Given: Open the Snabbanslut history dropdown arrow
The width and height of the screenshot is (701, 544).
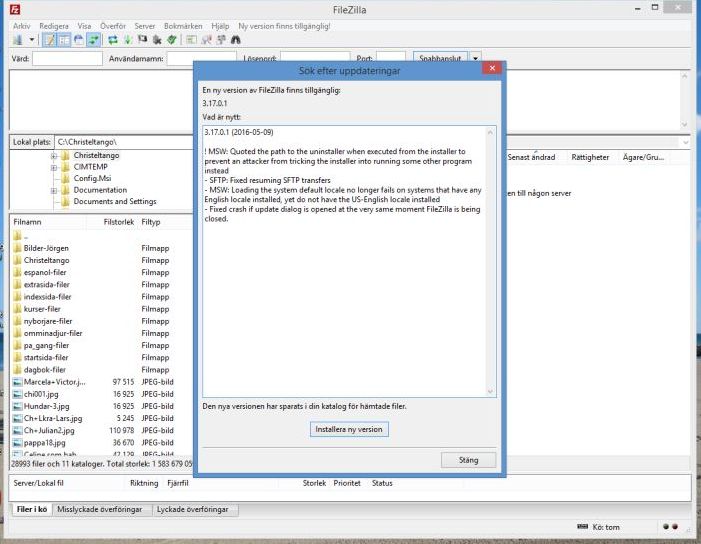Looking at the screenshot, I should point(475,57).
